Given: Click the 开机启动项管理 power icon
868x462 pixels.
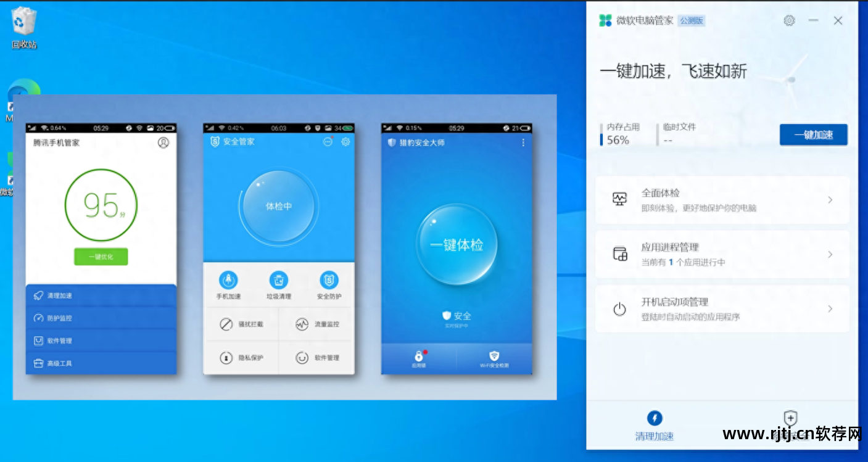Looking at the screenshot, I should coord(619,309).
